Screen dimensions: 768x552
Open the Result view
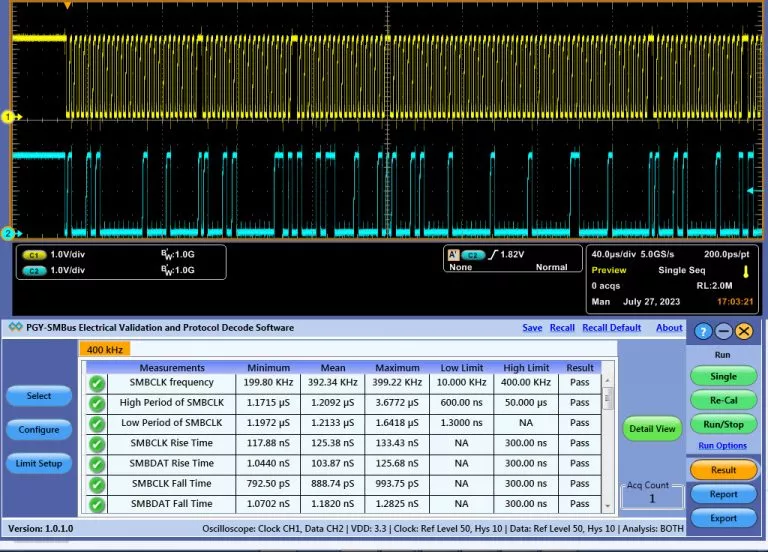(x=723, y=470)
